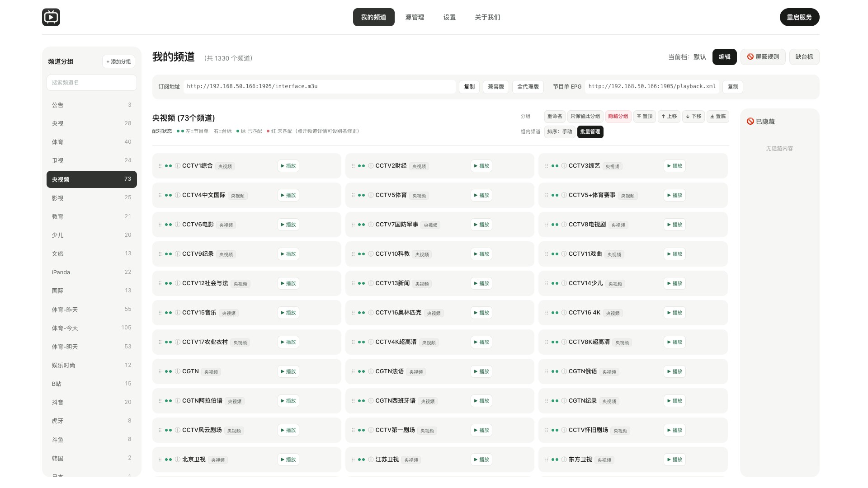Move group to top with 置顶
Screen dimensions: 868x488
[645, 117]
